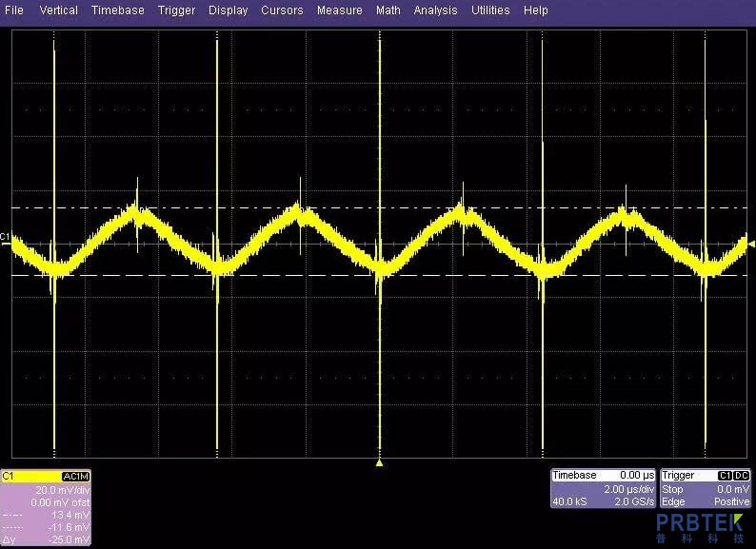Click the 13.4 mV cursor reading

pos(70,515)
